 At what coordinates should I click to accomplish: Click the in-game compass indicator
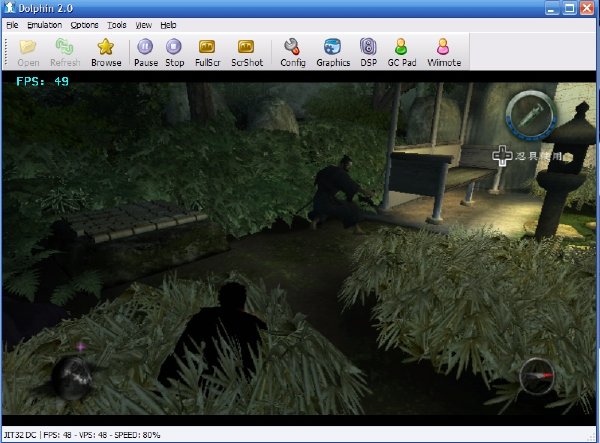[536, 376]
